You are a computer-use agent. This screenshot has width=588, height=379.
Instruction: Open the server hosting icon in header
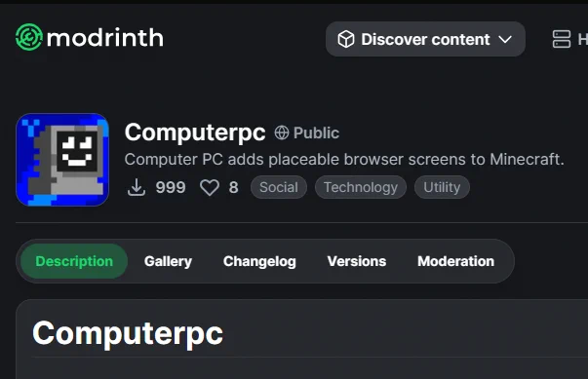[x=562, y=39]
